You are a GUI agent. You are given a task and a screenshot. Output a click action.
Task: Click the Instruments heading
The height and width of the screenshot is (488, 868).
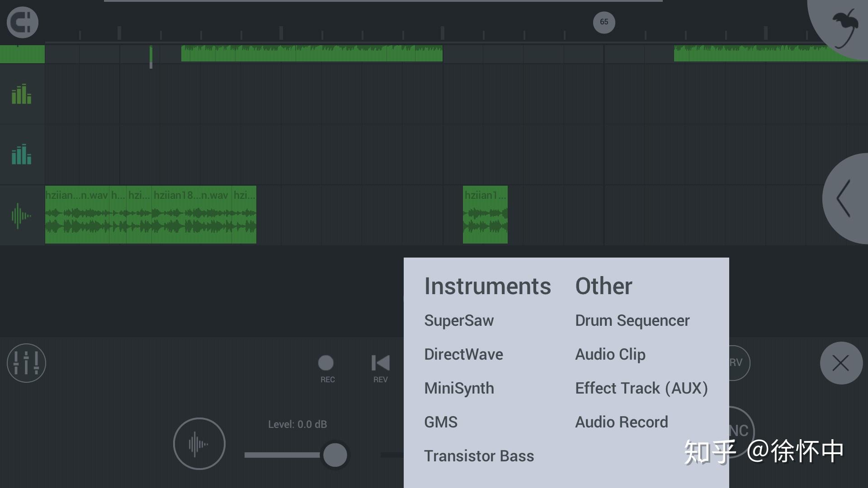point(487,286)
